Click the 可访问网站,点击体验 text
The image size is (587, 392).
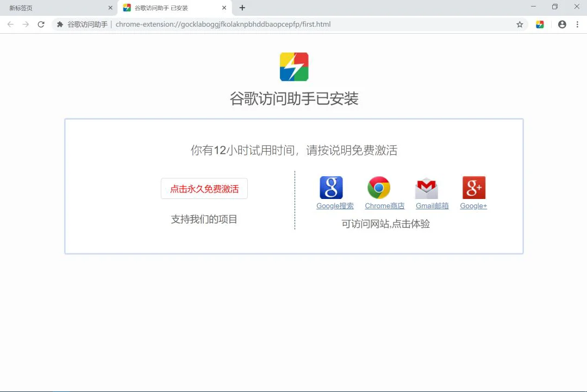coord(385,224)
